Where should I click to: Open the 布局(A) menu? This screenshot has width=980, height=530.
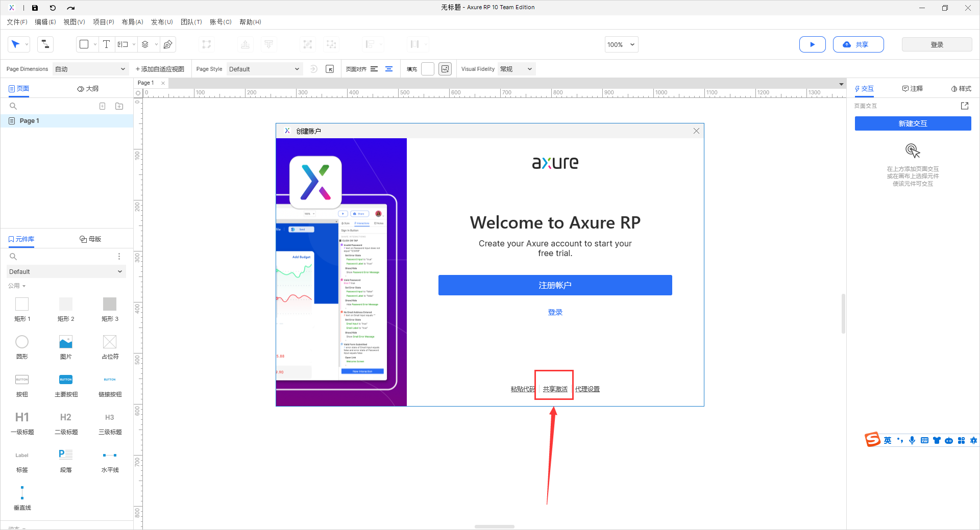[x=132, y=22]
